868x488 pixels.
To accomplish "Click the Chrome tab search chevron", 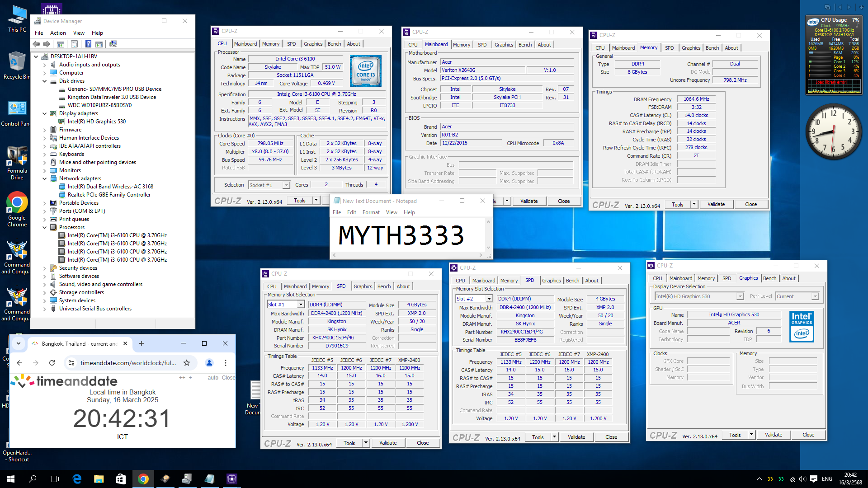I will (x=19, y=344).
